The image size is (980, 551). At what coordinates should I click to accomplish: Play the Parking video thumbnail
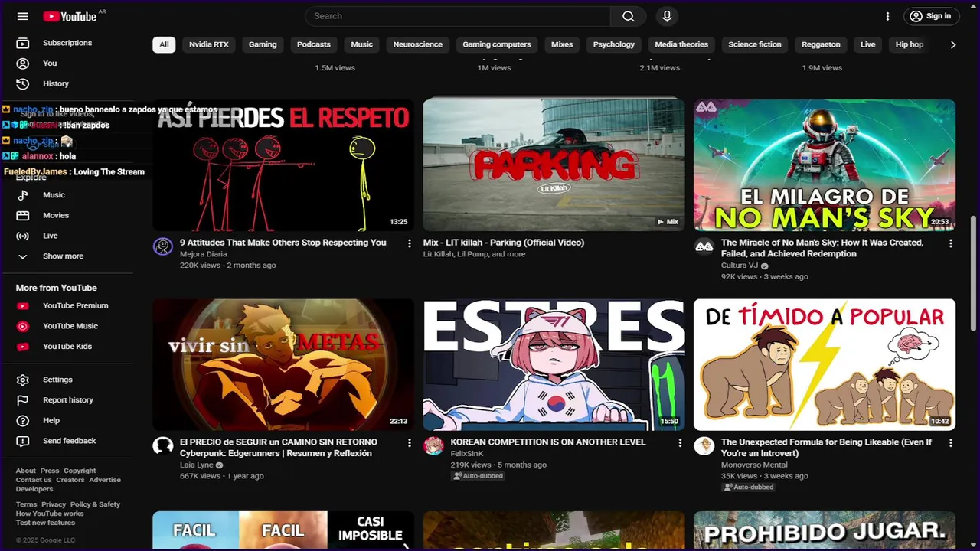coord(554,165)
